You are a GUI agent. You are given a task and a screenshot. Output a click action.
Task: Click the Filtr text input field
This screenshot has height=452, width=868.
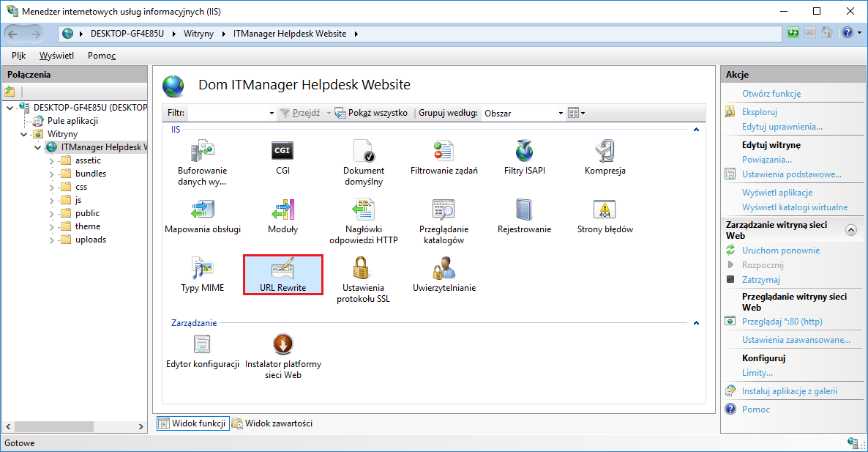228,113
